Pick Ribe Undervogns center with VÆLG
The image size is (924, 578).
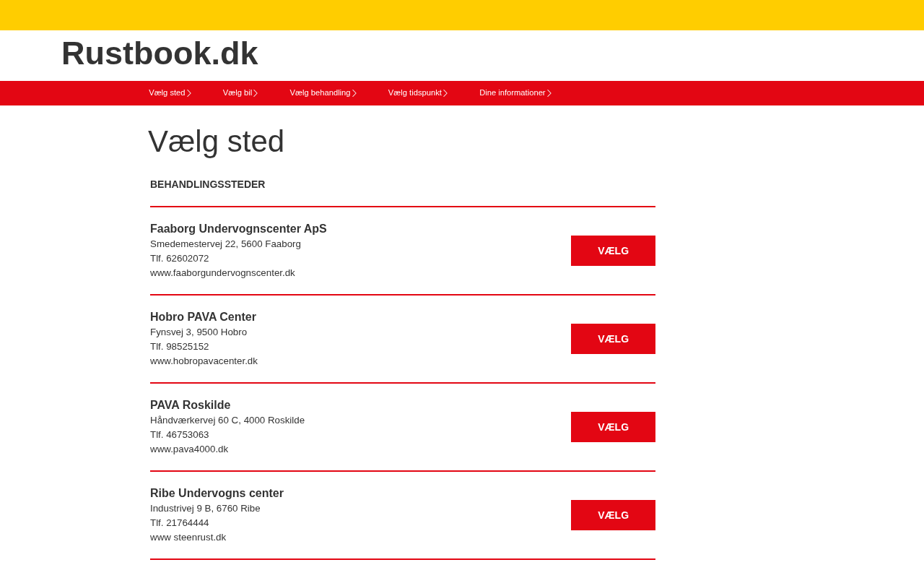point(613,515)
